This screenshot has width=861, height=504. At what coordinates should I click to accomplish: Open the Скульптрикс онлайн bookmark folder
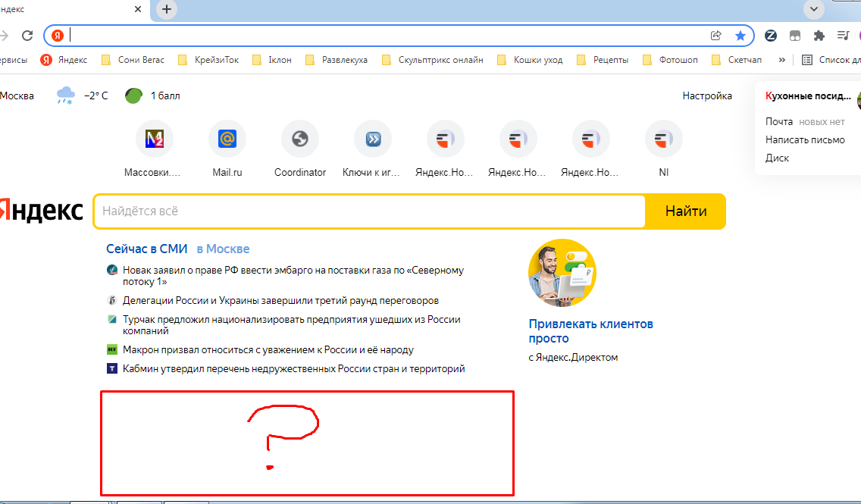[433, 60]
